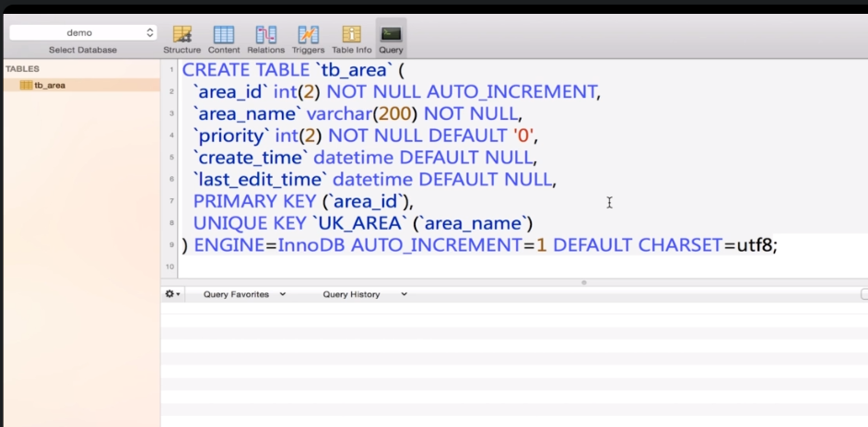Open the Relations view
The image size is (868, 427).
point(265,39)
